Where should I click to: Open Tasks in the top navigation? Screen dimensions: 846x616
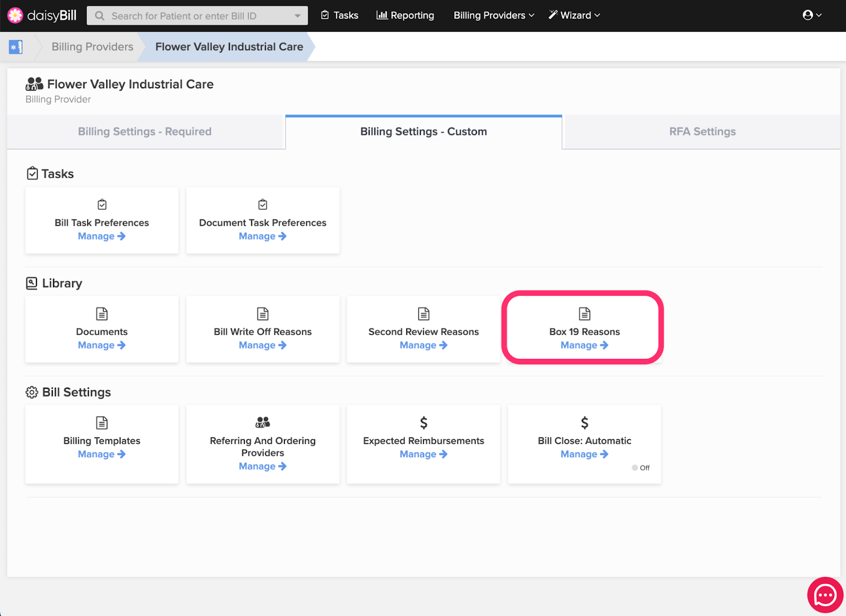tap(340, 15)
